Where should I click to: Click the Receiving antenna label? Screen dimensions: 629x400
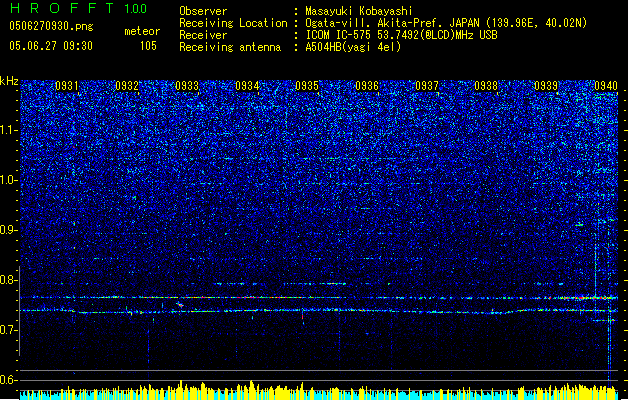coord(230,47)
